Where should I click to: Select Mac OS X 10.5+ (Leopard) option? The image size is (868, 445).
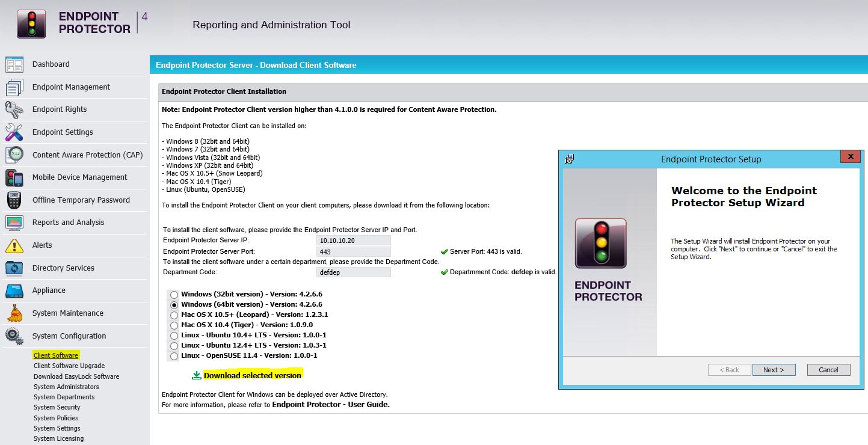coord(174,315)
